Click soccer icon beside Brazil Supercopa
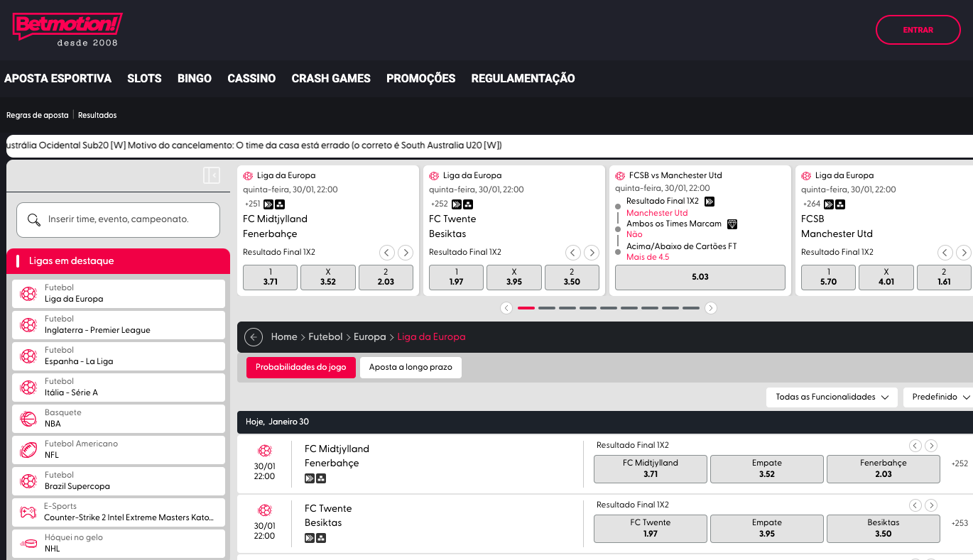This screenshot has width=973, height=560. pos(28,481)
